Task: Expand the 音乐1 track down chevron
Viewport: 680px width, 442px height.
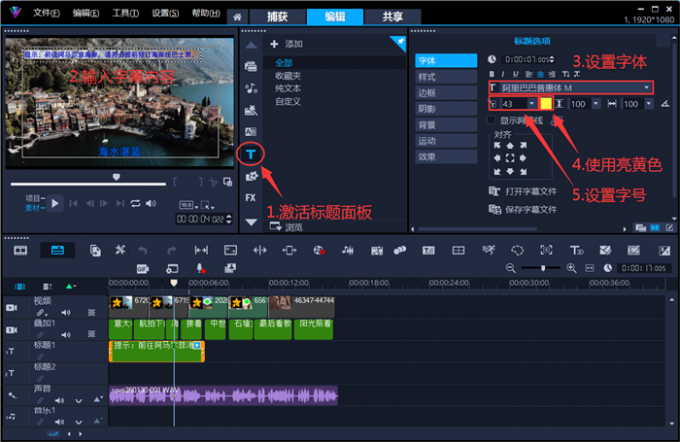Action: [x=78, y=422]
